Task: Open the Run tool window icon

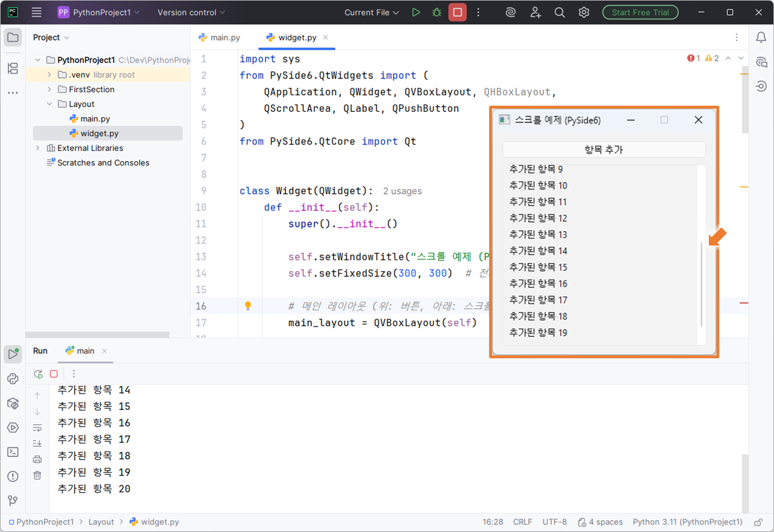Action: coord(13,354)
